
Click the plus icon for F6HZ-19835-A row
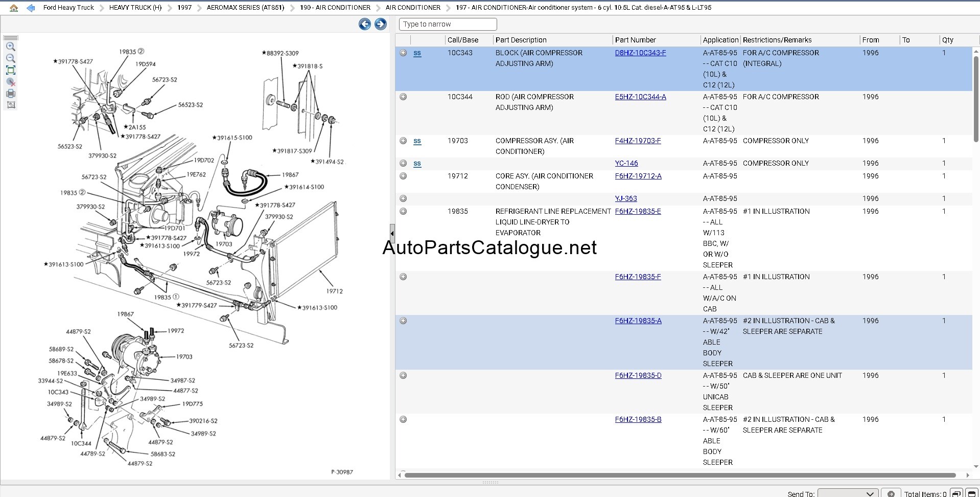pos(403,321)
